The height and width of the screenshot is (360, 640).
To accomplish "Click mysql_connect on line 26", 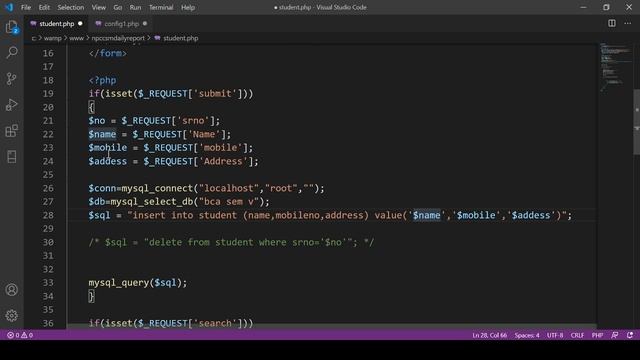I will [157, 188].
